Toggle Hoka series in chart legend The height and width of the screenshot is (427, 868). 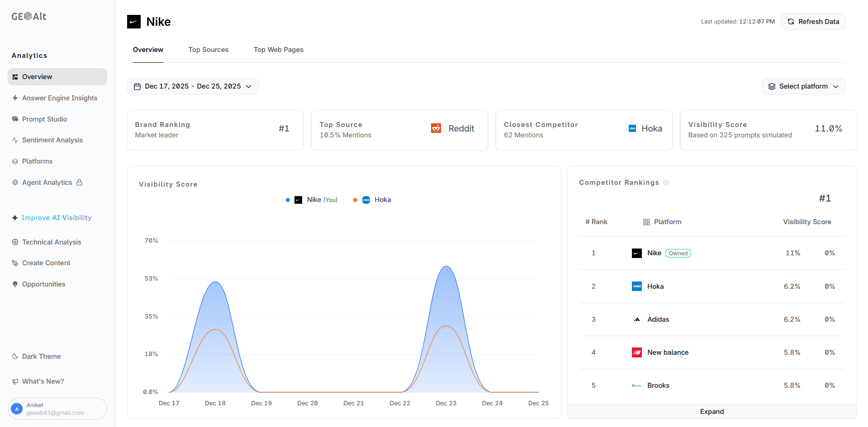(372, 200)
